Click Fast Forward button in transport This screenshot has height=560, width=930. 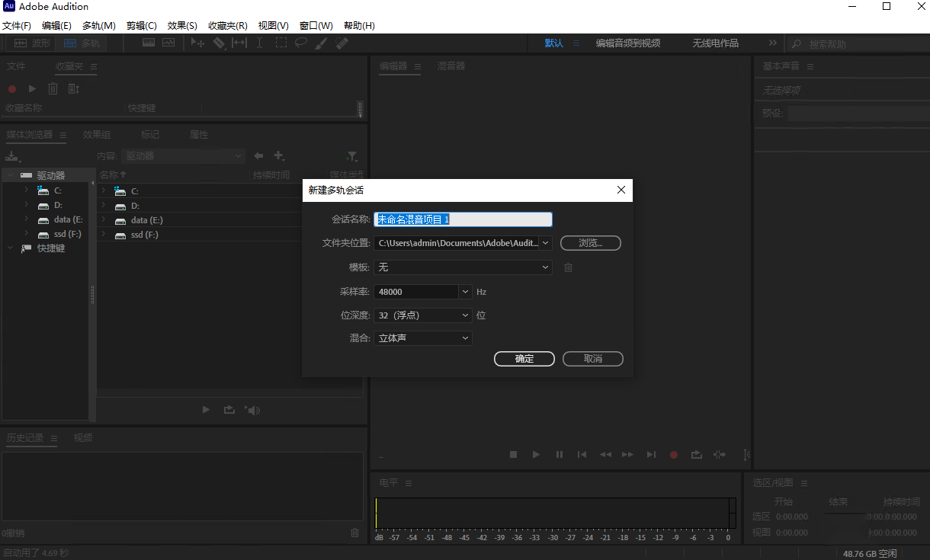628,454
